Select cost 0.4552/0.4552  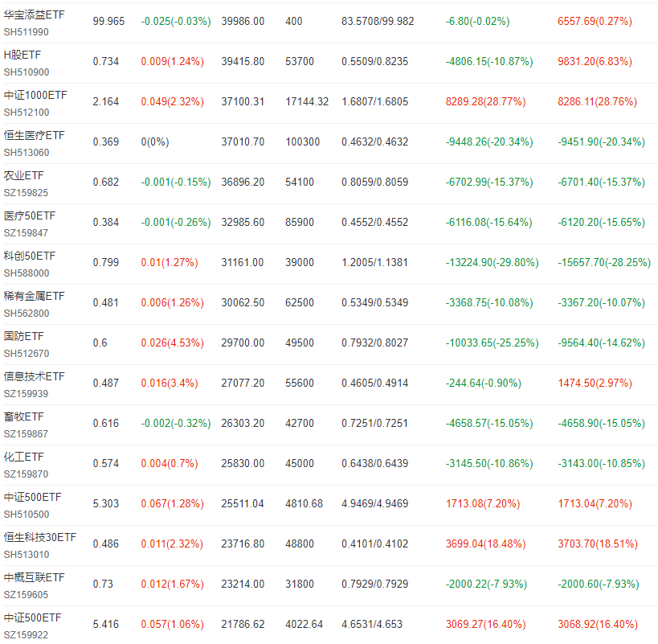374,223
